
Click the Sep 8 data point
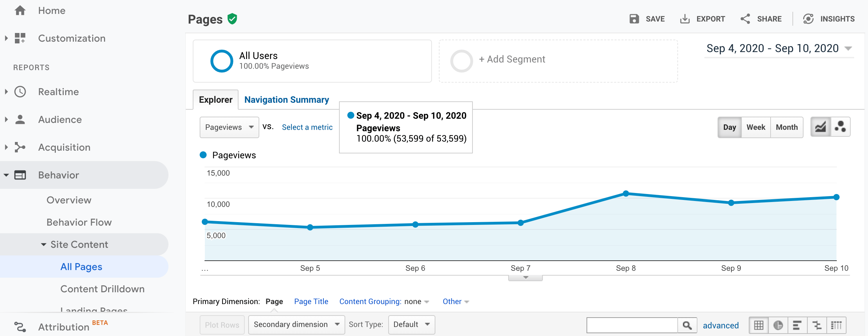[x=626, y=194]
